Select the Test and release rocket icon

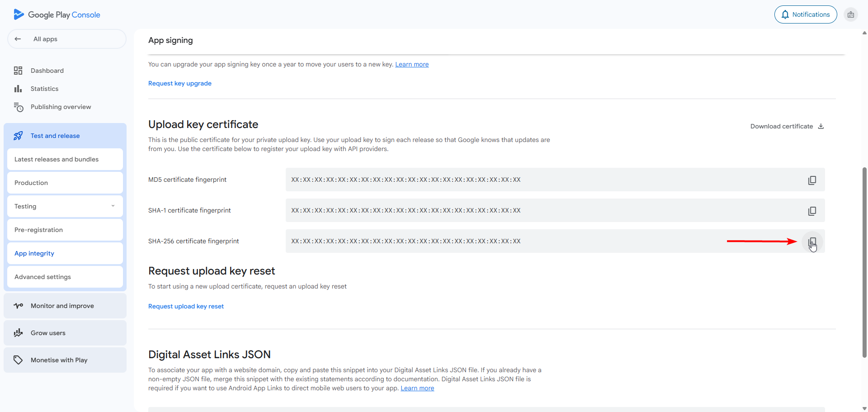pyautogui.click(x=18, y=136)
